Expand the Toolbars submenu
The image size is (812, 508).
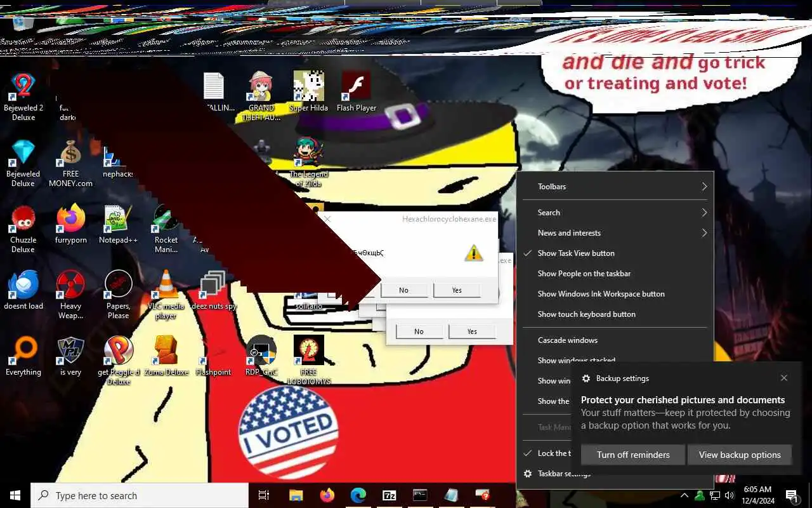615,186
